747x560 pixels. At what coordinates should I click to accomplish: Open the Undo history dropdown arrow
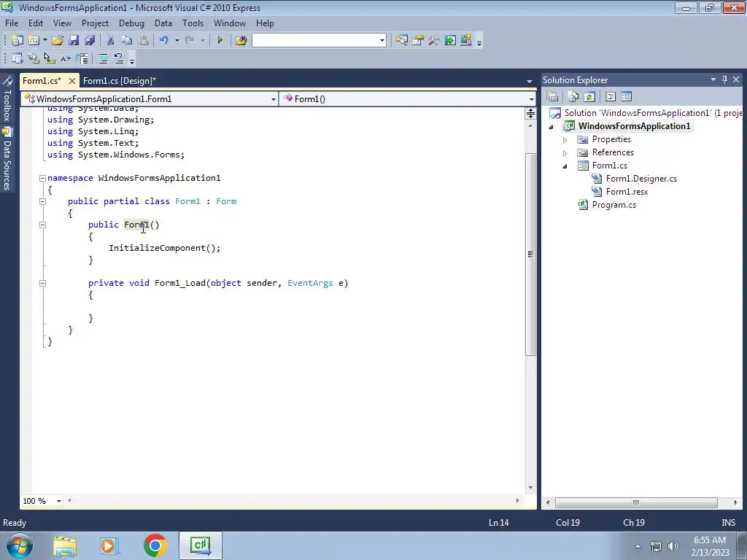tap(177, 41)
